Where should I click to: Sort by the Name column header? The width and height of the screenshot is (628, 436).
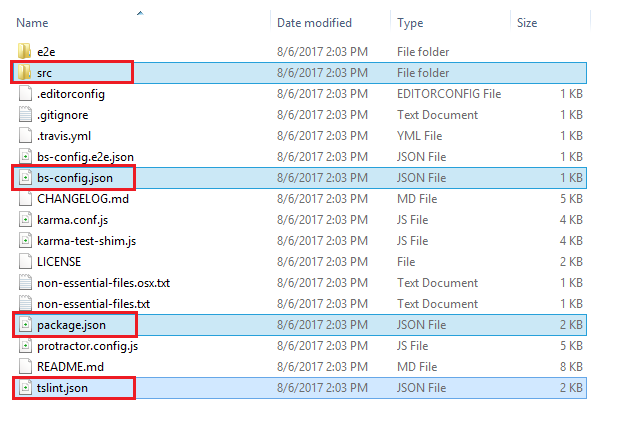click(x=32, y=23)
